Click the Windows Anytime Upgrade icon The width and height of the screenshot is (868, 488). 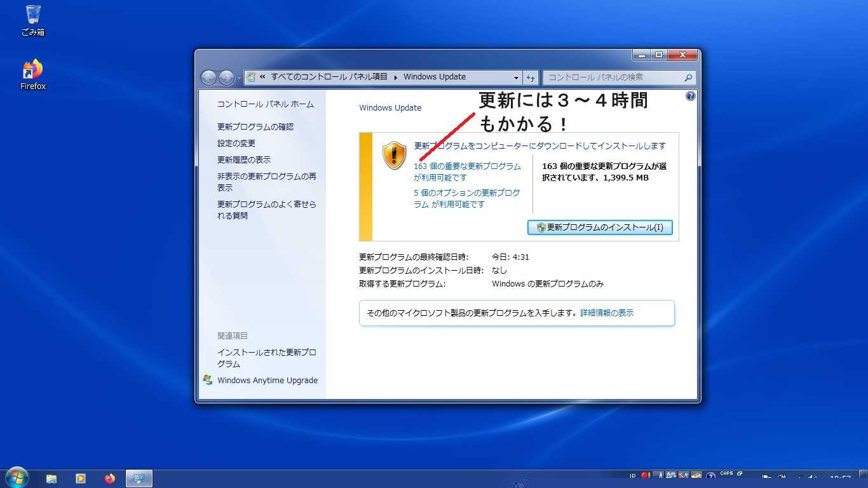click(208, 380)
